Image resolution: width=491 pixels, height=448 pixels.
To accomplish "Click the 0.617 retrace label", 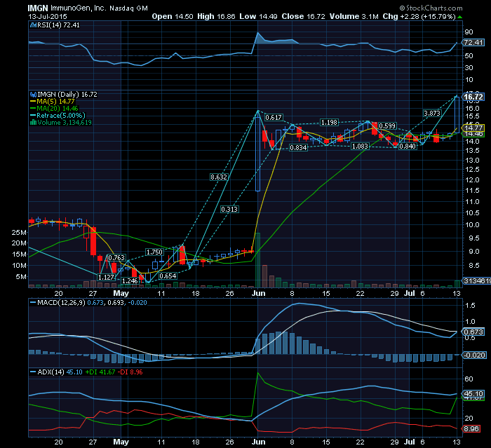I will (274, 118).
